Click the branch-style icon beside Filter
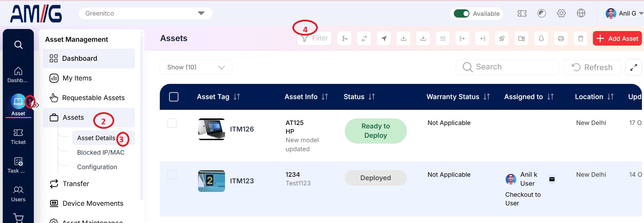This screenshot has height=223, width=644. pos(344,38)
